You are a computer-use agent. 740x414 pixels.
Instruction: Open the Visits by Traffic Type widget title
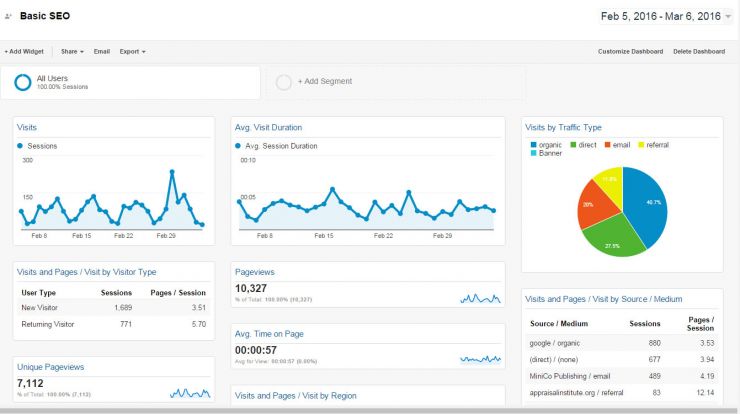click(563, 127)
